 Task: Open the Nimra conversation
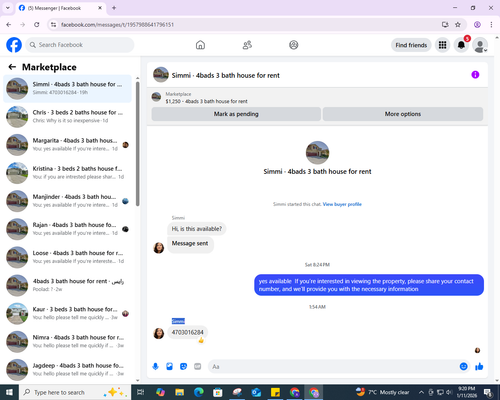click(x=67, y=342)
